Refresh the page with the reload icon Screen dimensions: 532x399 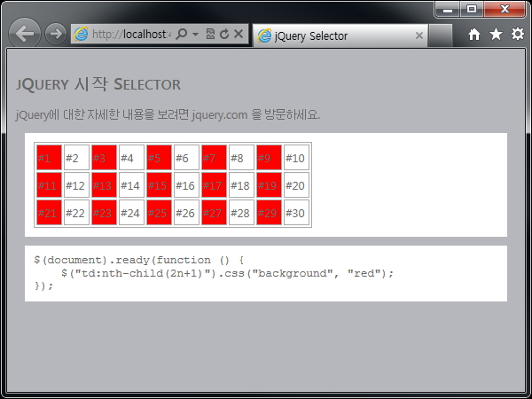click(x=224, y=34)
